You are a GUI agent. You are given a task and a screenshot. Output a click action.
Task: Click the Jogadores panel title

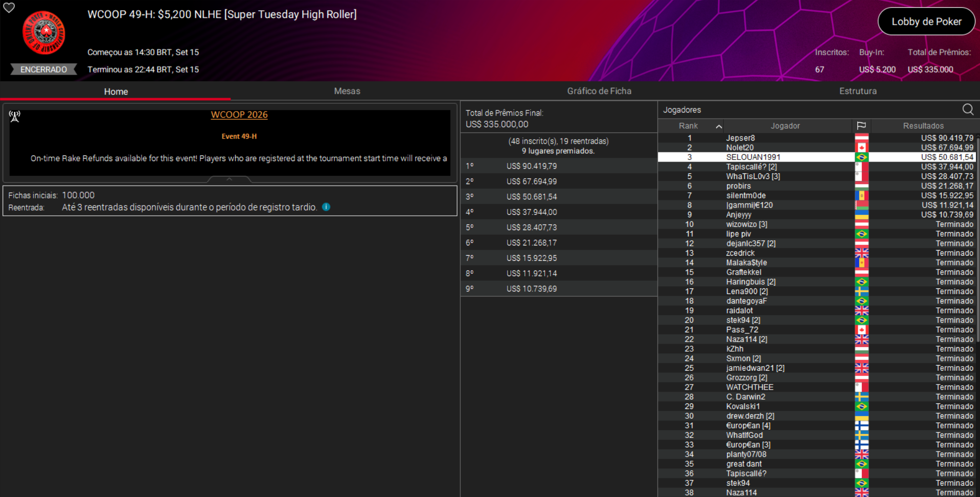(x=682, y=110)
